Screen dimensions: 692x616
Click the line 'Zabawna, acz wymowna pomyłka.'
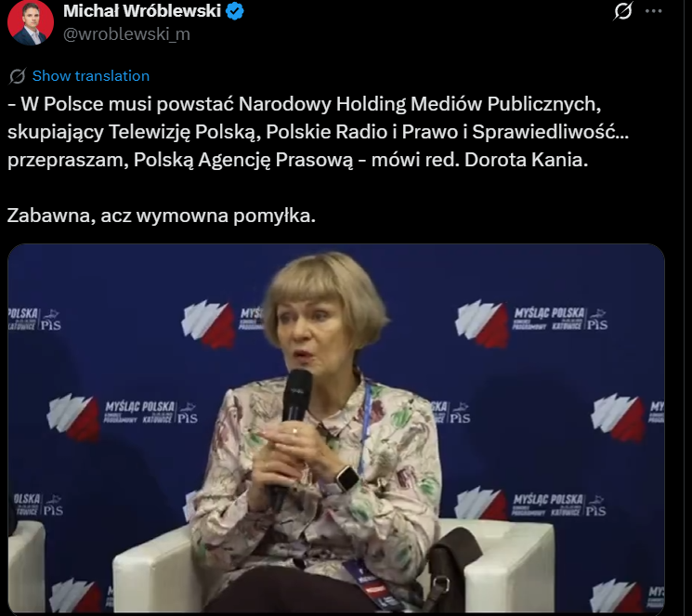click(x=162, y=216)
